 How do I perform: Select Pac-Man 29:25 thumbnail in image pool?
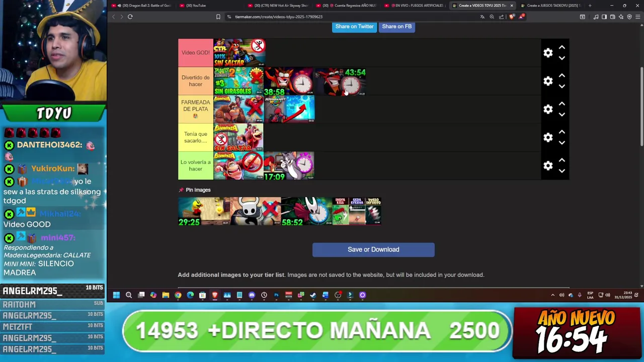204,211
